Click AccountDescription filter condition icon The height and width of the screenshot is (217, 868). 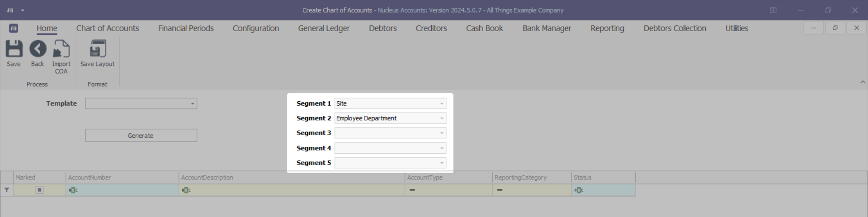click(186, 190)
